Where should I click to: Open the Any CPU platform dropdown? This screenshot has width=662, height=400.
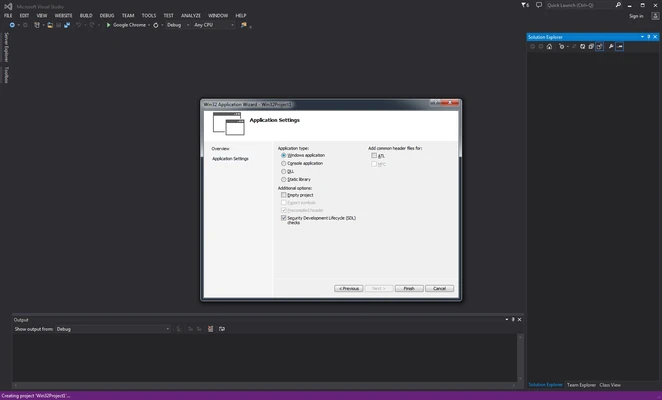(x=214, y=25)
